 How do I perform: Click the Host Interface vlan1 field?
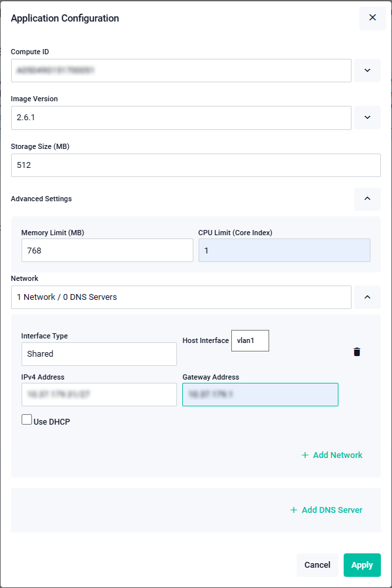[x=250, y=340]
